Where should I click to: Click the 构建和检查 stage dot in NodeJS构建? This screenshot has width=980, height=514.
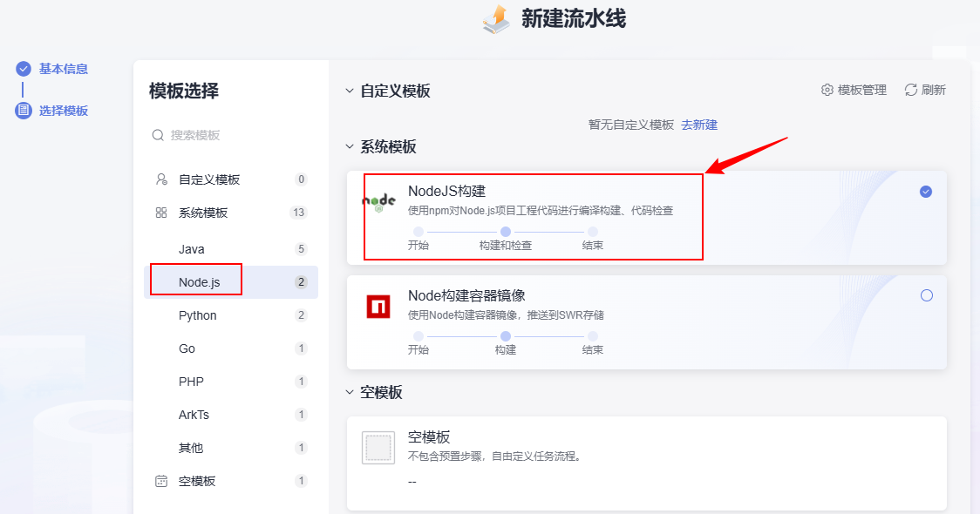point(506,232)
